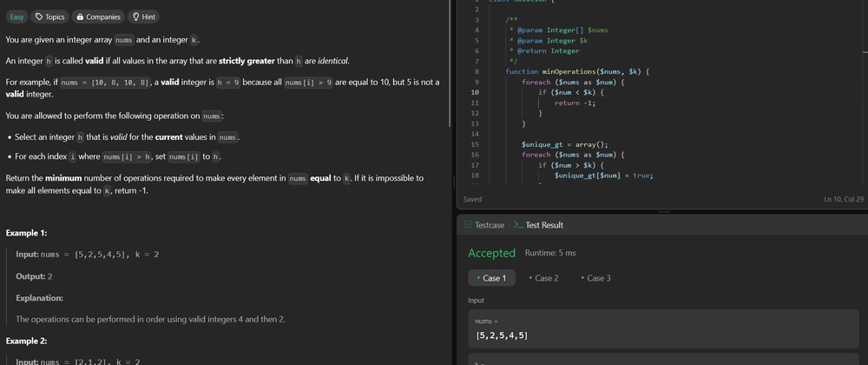Click the lock icon beside Companies
Image resolution: width=868 pixels, height=365 pixels.
coord(80,17)
